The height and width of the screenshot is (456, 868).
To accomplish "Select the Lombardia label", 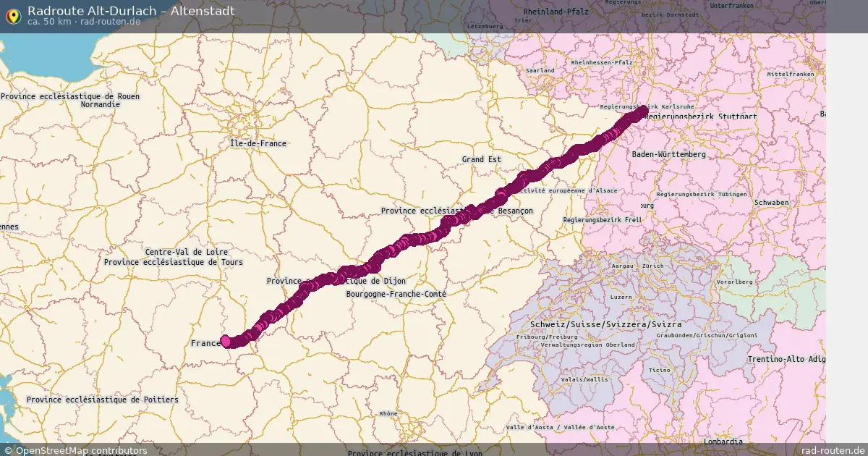I will [x=723, y=442].
